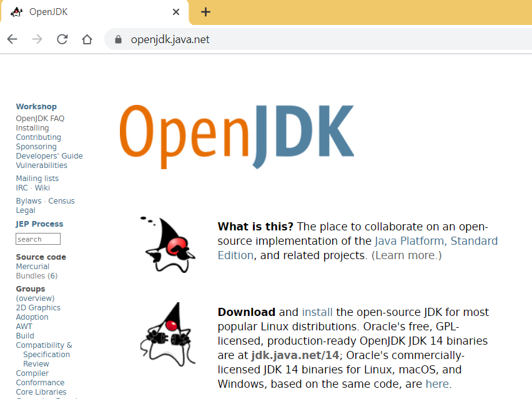Screen dimensions: 532x399
Task: Open the Build group link
Action: coord(25,335)
